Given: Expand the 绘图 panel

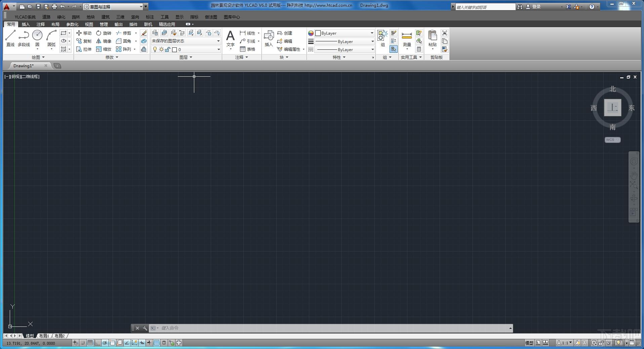Looking at the screenshot, I should pyautogui.click(x=38, y=57).
